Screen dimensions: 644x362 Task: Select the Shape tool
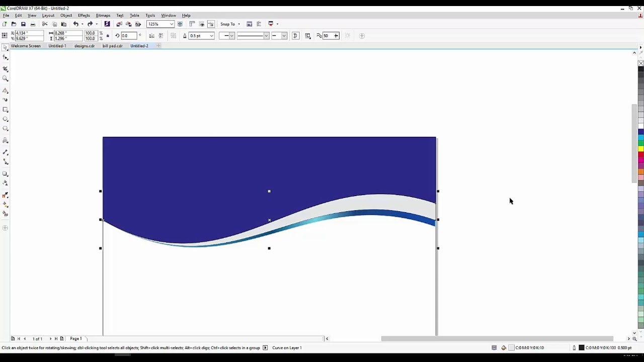click(6, 58)
